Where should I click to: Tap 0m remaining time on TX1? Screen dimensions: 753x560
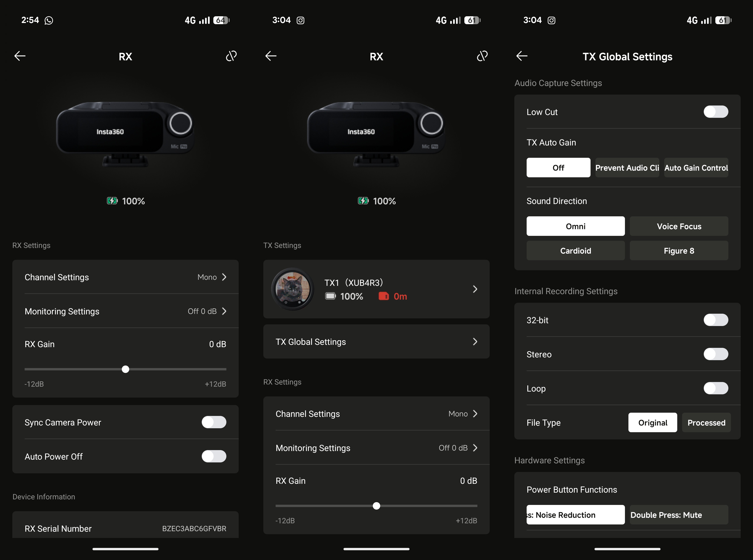tap(400, 296)
